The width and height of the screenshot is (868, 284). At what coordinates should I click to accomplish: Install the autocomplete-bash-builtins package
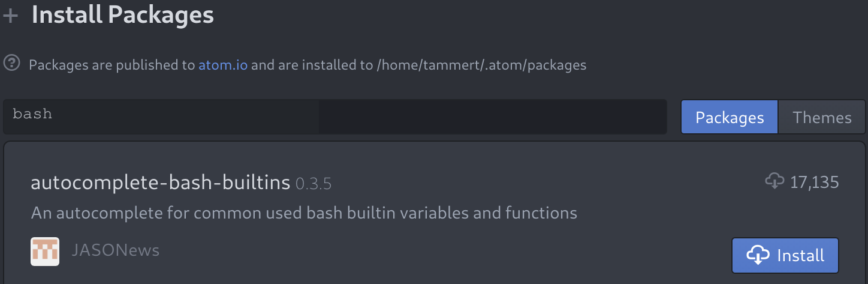pyautogui.click(x=785, y=255)
